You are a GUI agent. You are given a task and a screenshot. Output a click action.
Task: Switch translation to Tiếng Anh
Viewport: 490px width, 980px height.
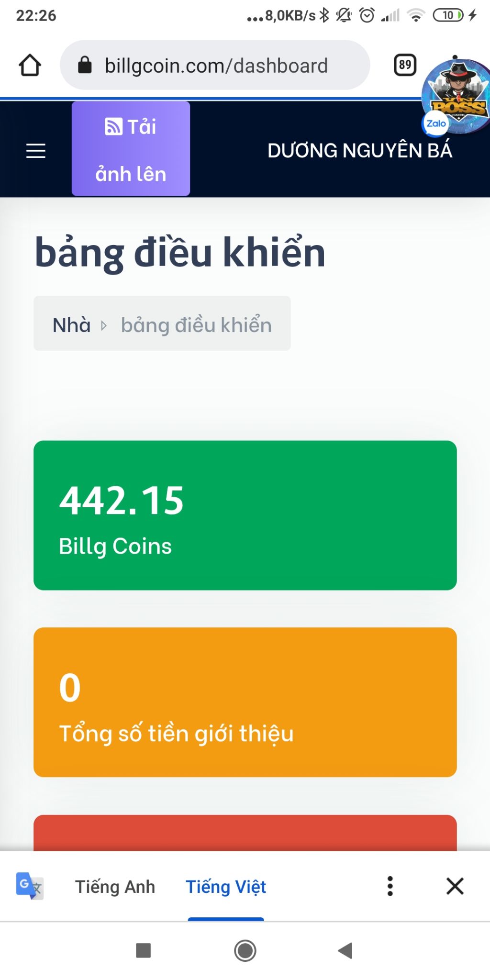115,887
